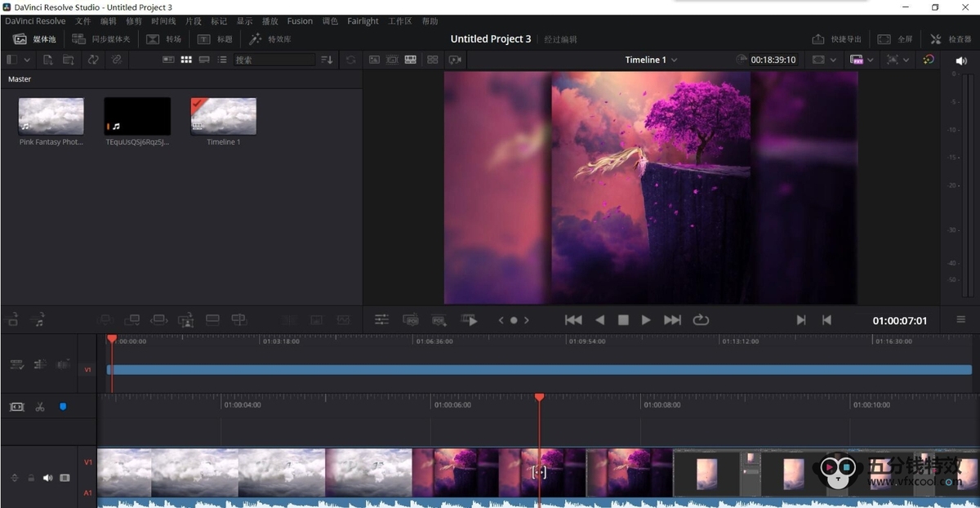This screenshot has width=980, height=508.
Task: Open the Fairlight menu
Action: point(363,21)
